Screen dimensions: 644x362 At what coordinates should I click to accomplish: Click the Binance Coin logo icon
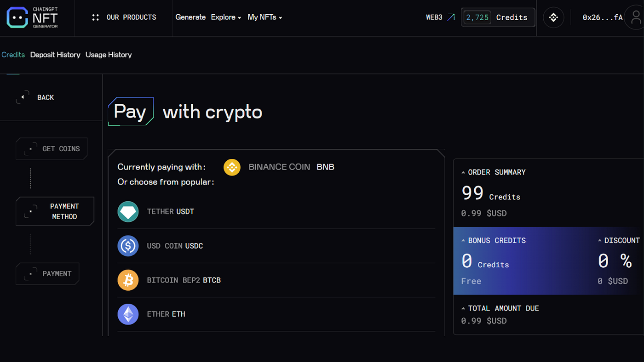232,167
